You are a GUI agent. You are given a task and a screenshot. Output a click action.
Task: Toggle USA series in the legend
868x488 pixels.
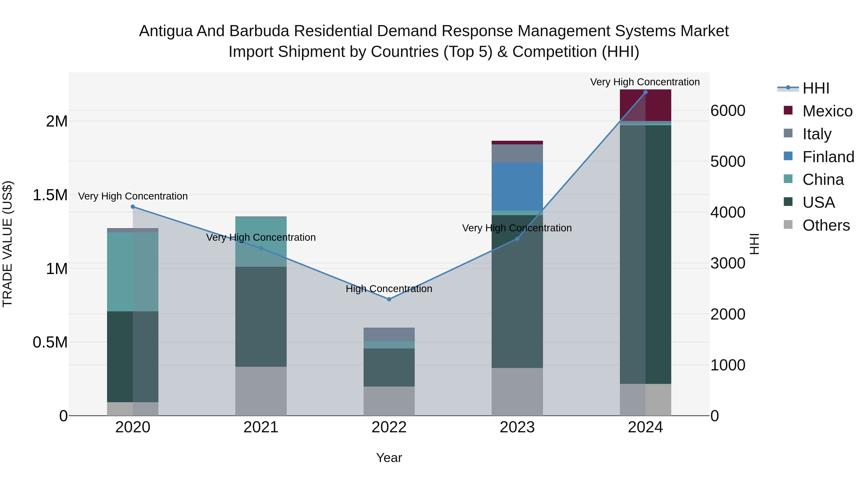pyautogui.click(x=809, y=202)
